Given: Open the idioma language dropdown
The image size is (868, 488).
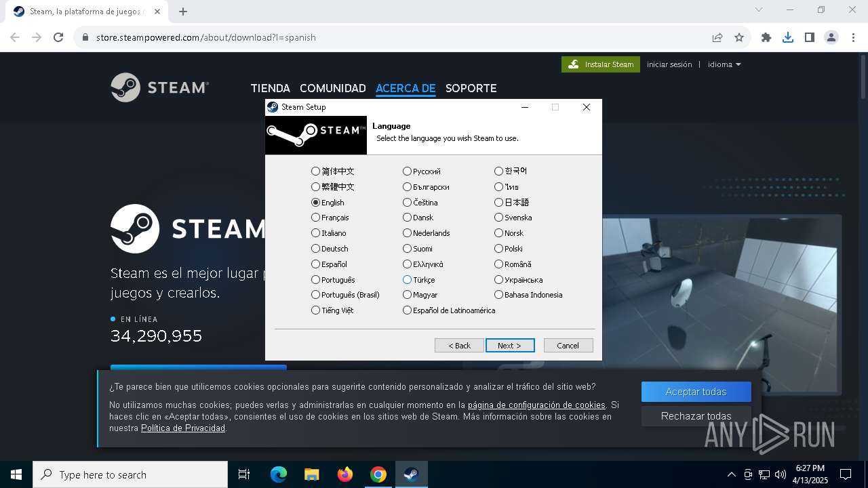Looking at the screenshot, I should pyautogui.click(x=724, y=64).
